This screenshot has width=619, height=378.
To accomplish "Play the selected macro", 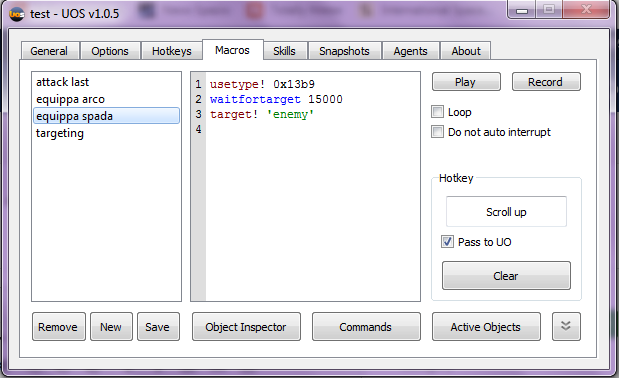I will 466,82.
